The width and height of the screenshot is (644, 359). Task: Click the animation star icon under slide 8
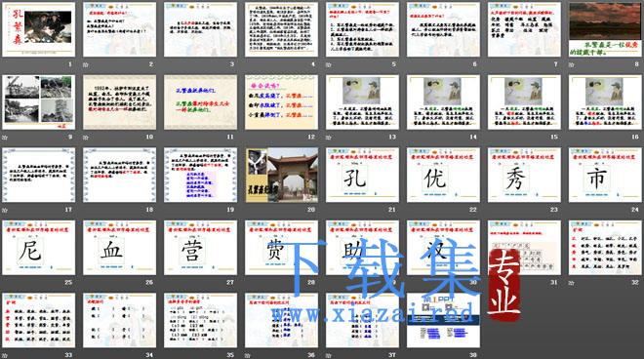click(x=571, y=64)
